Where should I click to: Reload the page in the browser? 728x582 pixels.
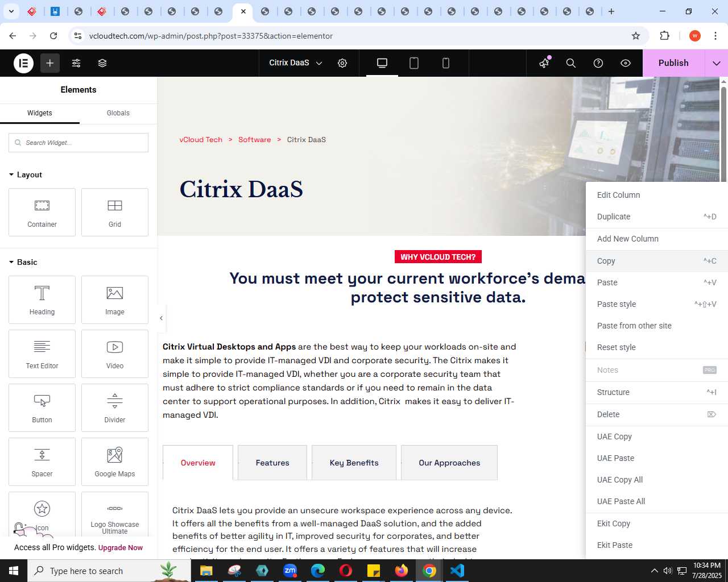pos(53,36)
